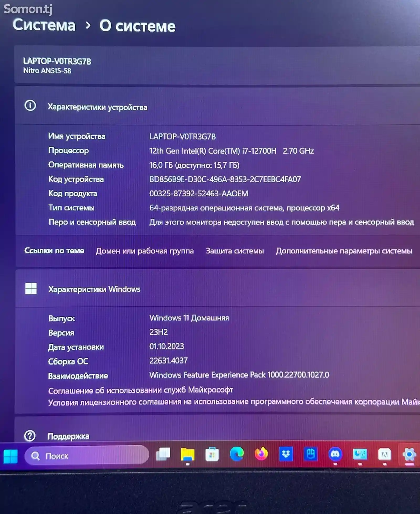Click the Тип системы label
Viewport: 420px width, 514px height.
(x=71, y=208)
